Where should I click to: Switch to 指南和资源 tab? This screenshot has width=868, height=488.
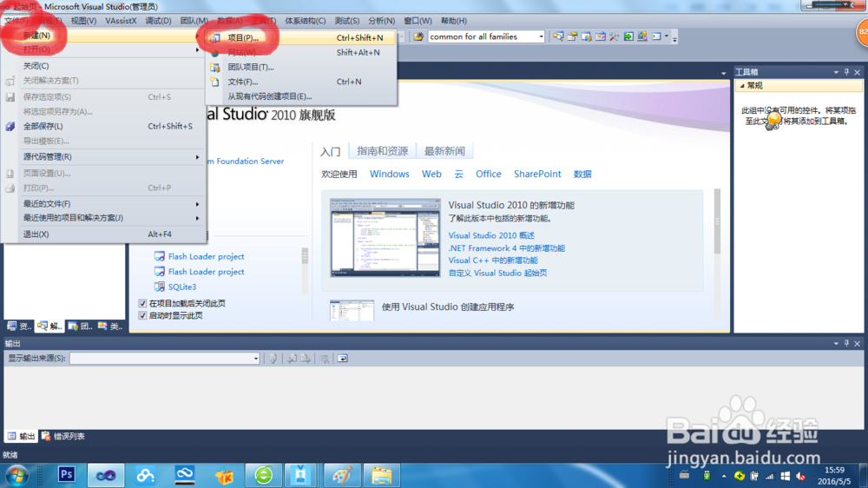click(x=383, y=151)
